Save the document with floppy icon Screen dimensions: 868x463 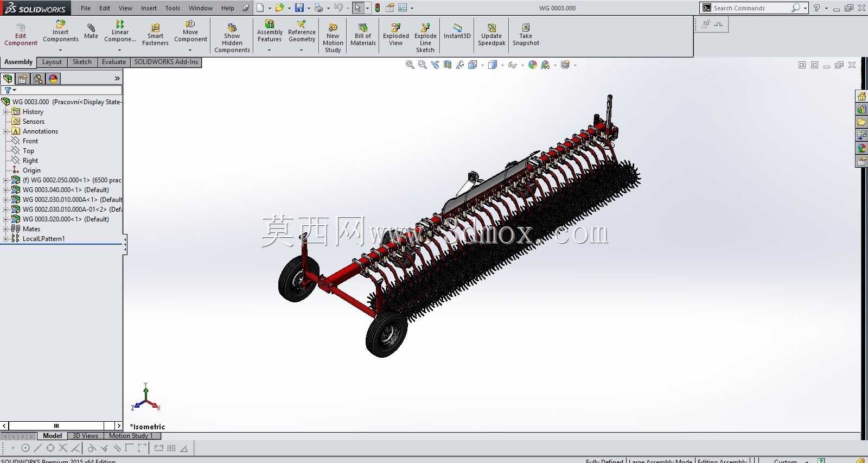pyautogui.click(x=299, y=8)
